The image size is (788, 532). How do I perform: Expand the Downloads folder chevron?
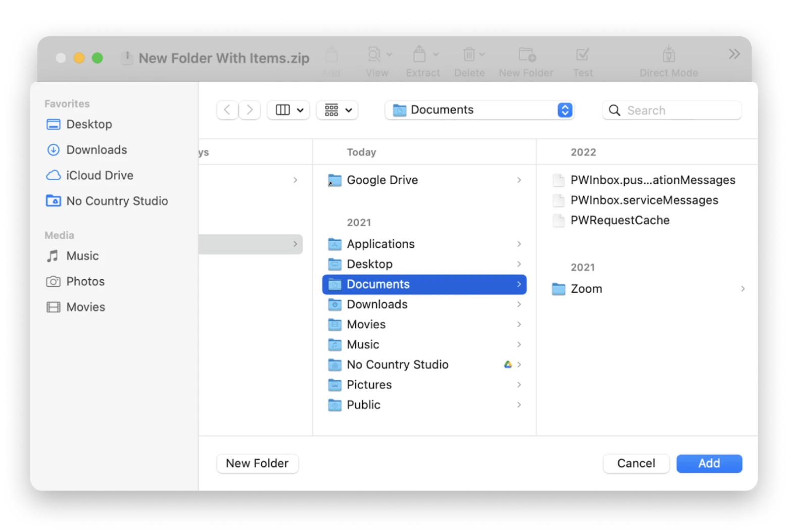click(x=519, y=304)
